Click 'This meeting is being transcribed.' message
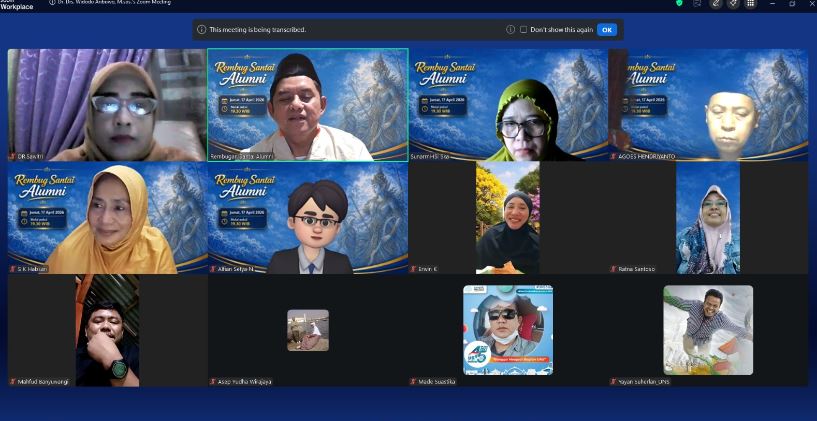 (257, 30)
